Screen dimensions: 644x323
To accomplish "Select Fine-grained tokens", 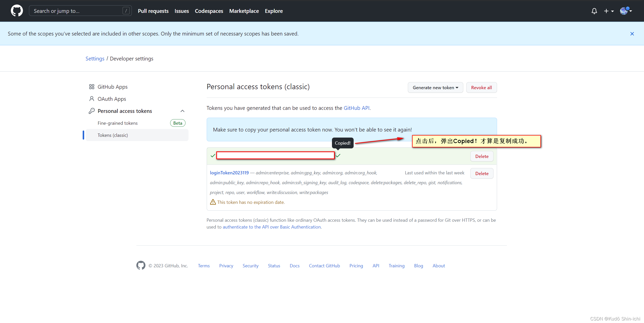I will point(117,123).
